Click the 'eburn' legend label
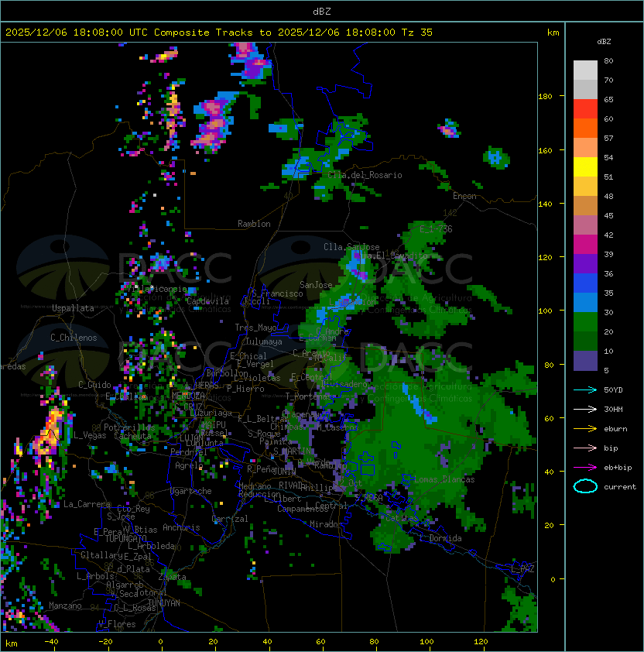Viewport: 644px width, 652px height. click(x=615, y=429)
